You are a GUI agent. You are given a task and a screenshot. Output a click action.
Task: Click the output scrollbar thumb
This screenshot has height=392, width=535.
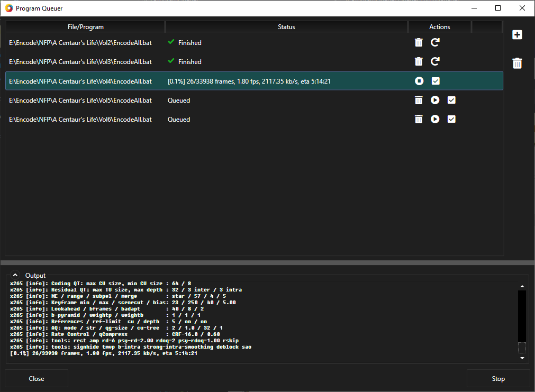[x=522, y=348]
